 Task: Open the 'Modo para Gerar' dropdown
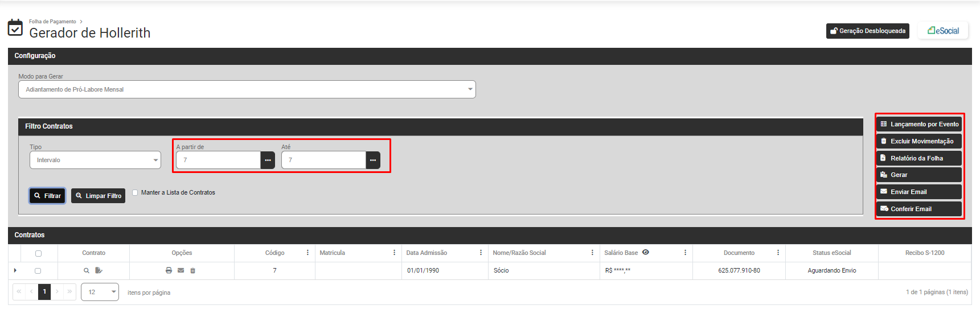tap(247, 89)
